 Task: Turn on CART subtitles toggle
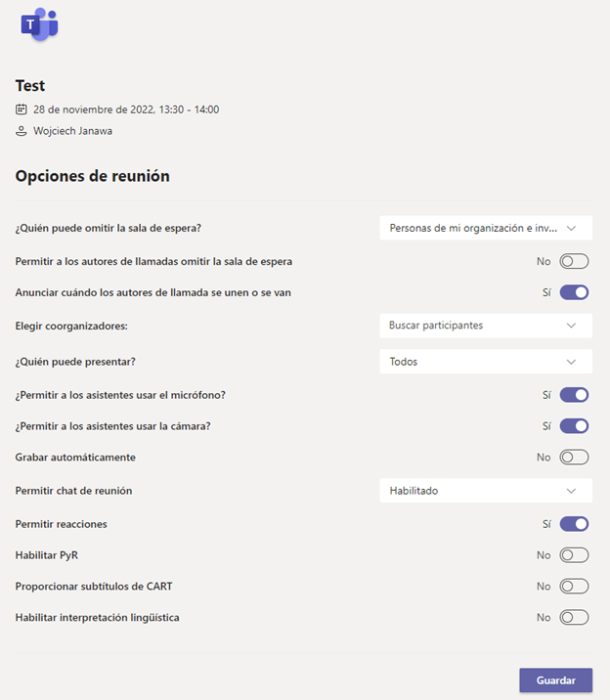[x=574, y=587]
